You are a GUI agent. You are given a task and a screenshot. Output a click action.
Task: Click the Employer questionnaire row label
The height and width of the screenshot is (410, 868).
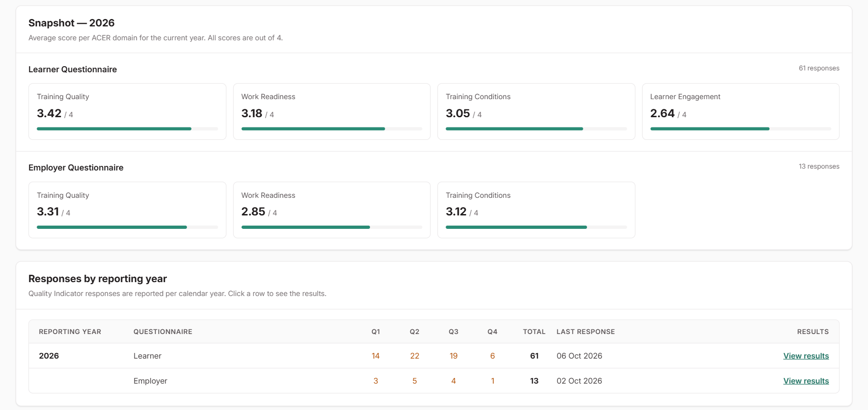tap(150, 381)
